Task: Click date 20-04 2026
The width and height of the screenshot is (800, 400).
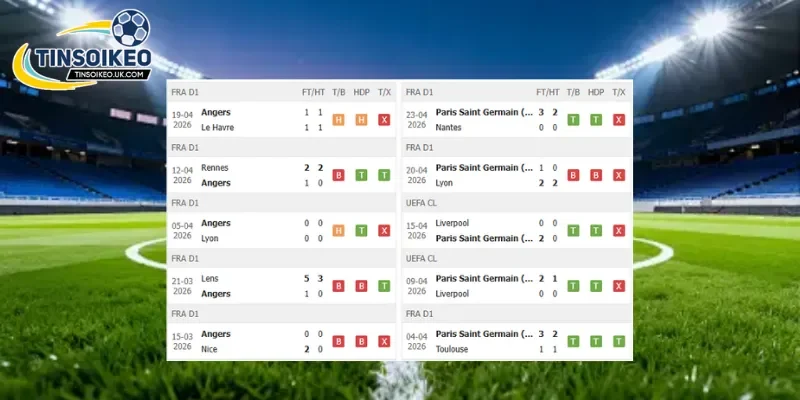Action: point(417,176)
